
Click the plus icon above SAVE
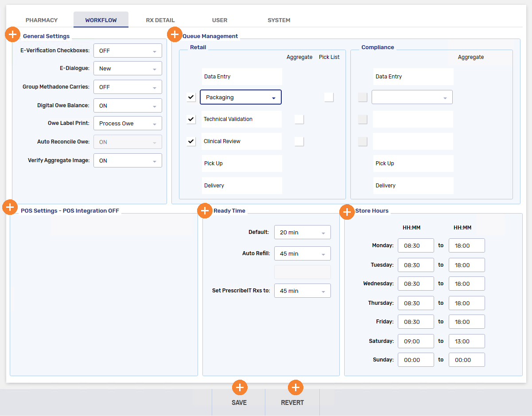coord(240,387)
